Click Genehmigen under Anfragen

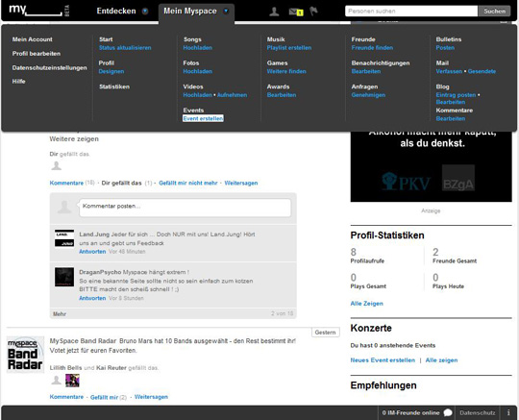coord(368,95)
